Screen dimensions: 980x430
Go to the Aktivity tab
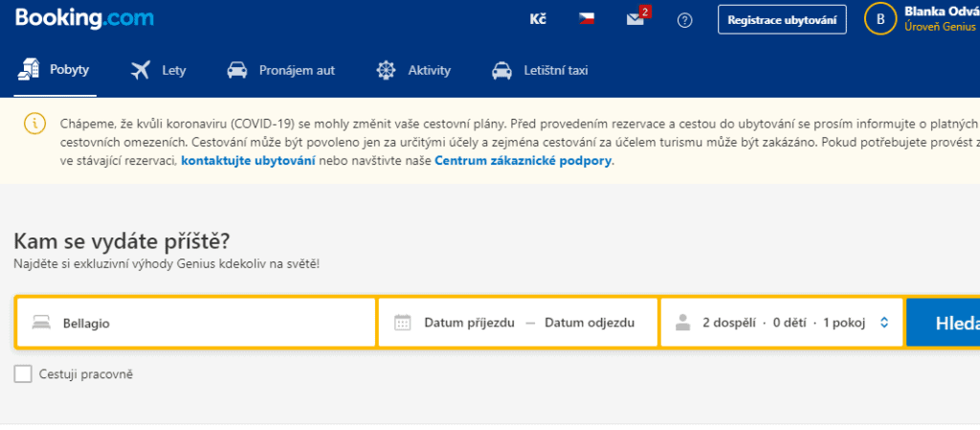(413, 71)
